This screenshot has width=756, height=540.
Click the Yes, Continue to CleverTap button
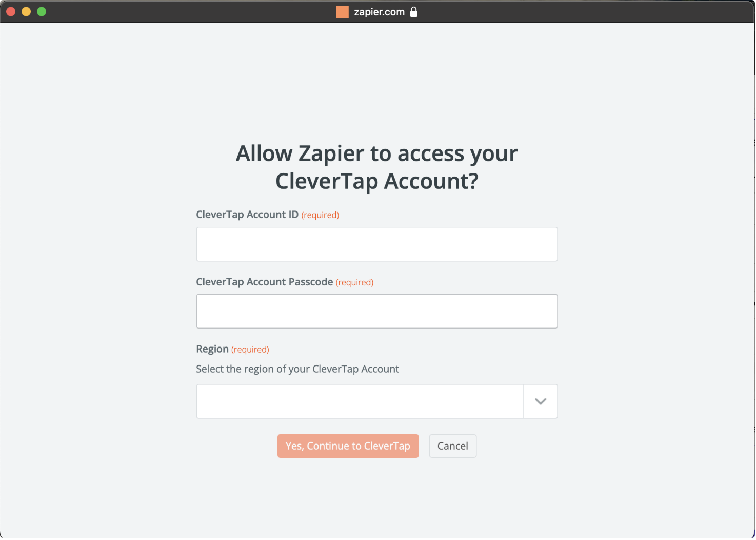click(348, 446)
